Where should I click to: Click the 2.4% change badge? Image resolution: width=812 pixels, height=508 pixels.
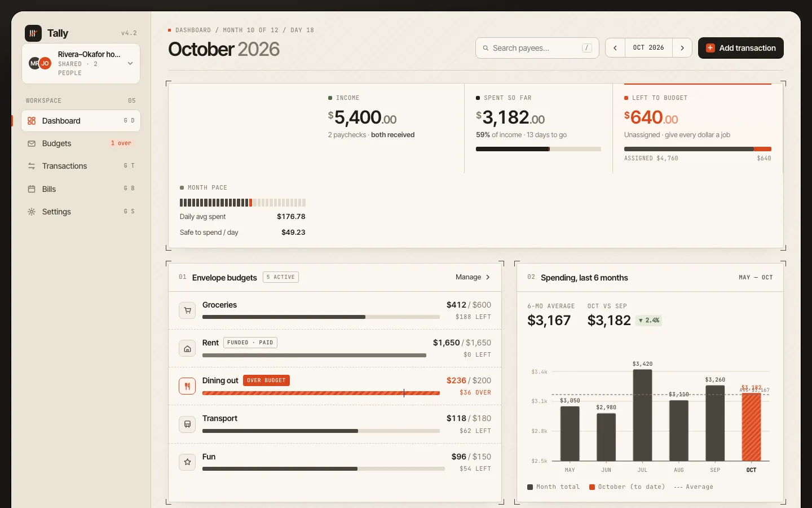pyautogui.click(x=649, y=321)
